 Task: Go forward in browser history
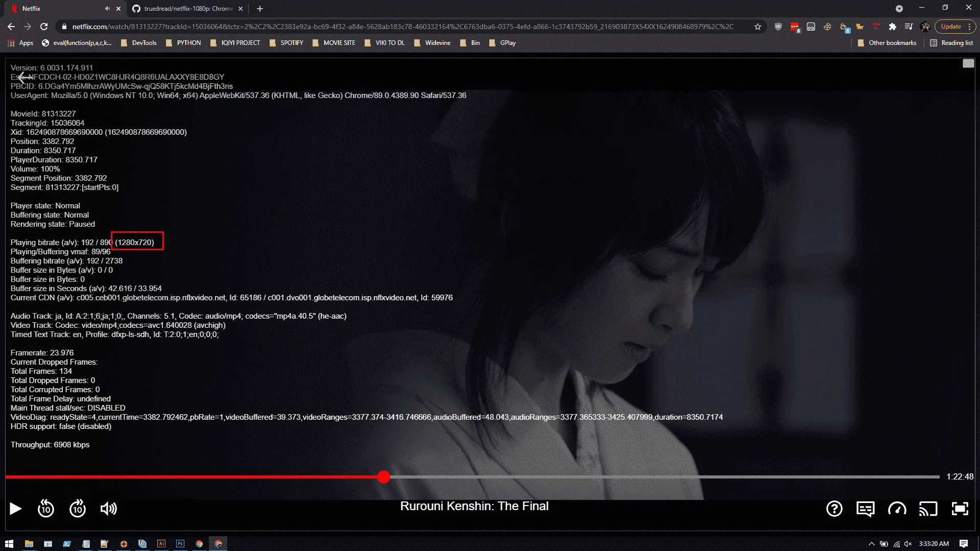point(28,27)
